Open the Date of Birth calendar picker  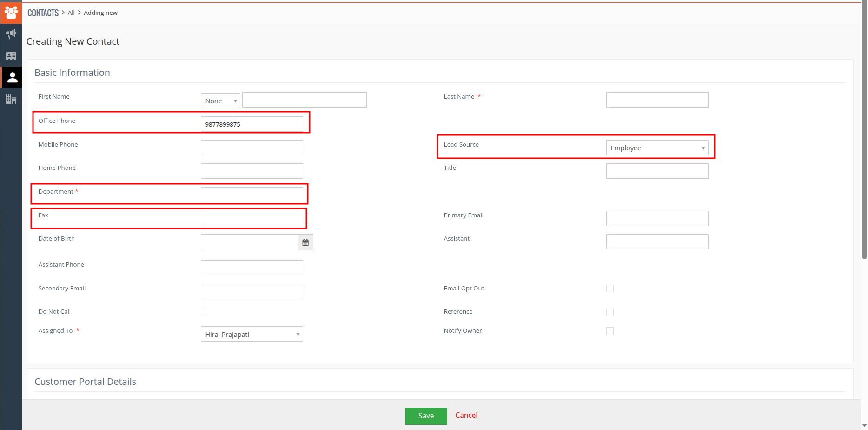click(305, 242)
